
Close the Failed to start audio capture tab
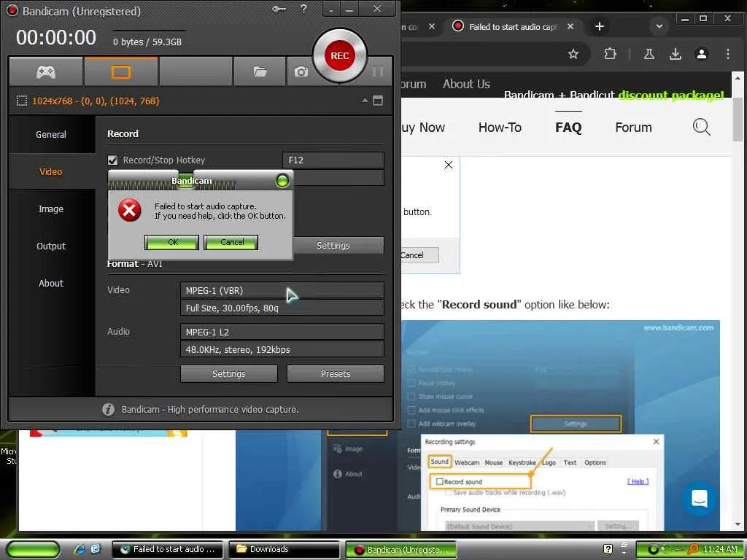click(570, 27)
